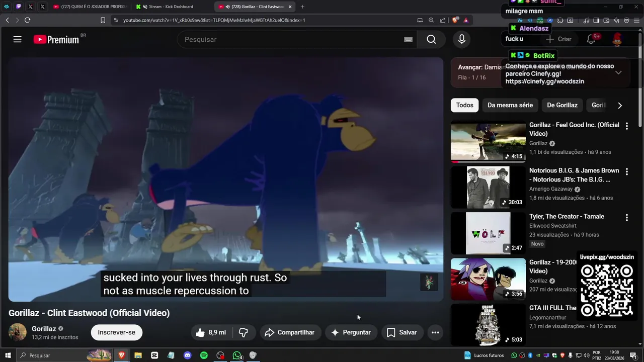Click the end-screen card thumbnail in player
644x362 pixels.
point(429,282)
